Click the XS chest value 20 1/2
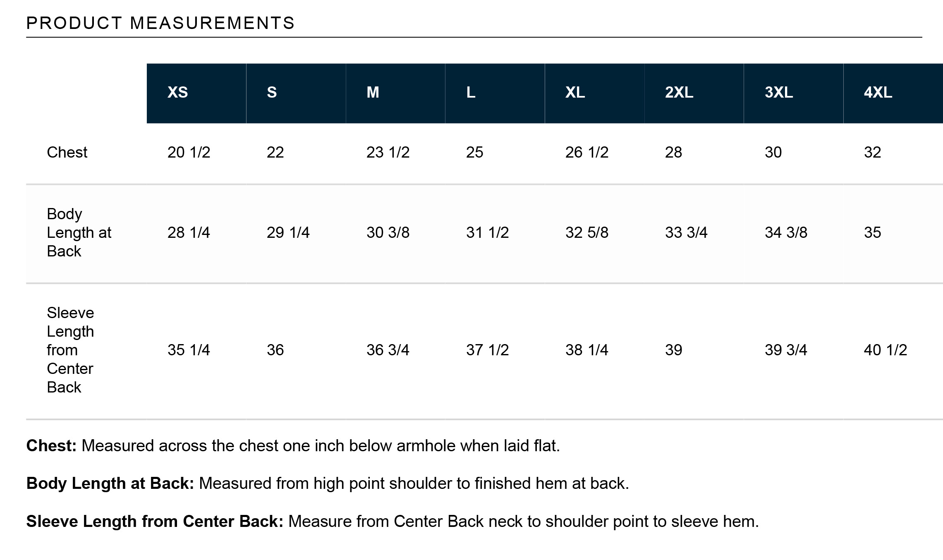 (189, 152)
